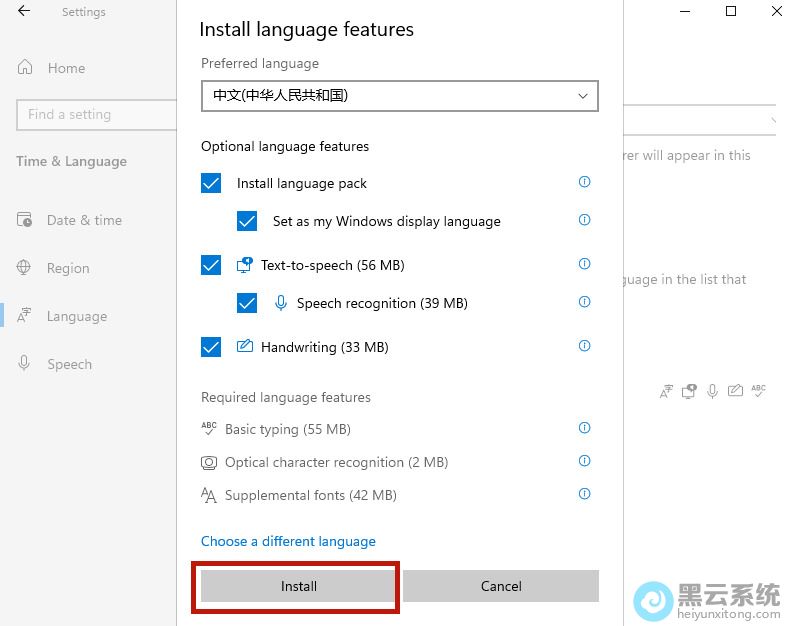Image resolution: width=796 pixels, height=626 pixels.
Task: Toggle Set as my Windows display language
Action: tap(247, 221)
